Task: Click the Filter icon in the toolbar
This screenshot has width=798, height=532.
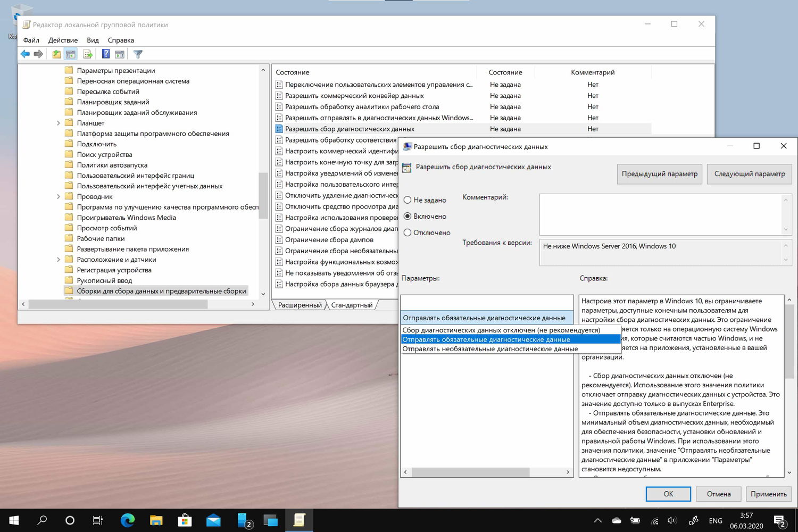Action: point(137,53)
